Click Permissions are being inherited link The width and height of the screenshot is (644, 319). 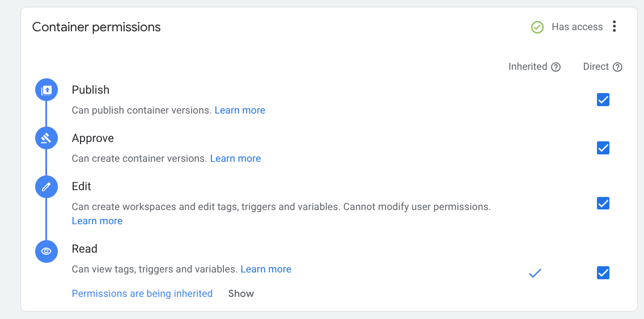pos(142,293)
